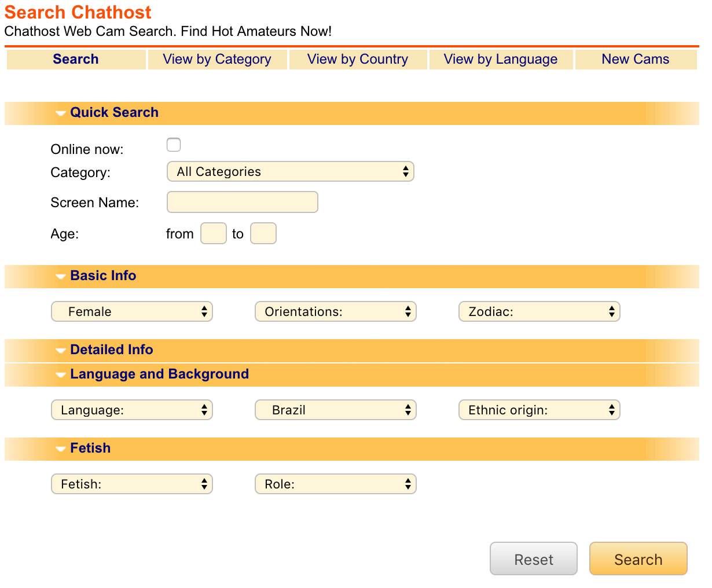
Task: Click the Basic Info heading text
Action: click(103, 275)
